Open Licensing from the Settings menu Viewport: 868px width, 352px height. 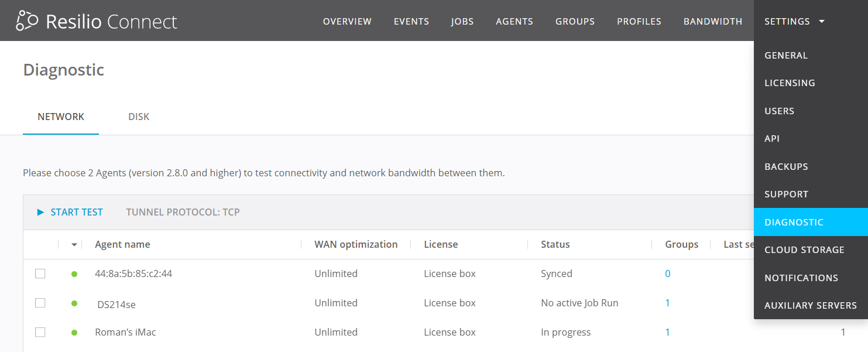790,83
